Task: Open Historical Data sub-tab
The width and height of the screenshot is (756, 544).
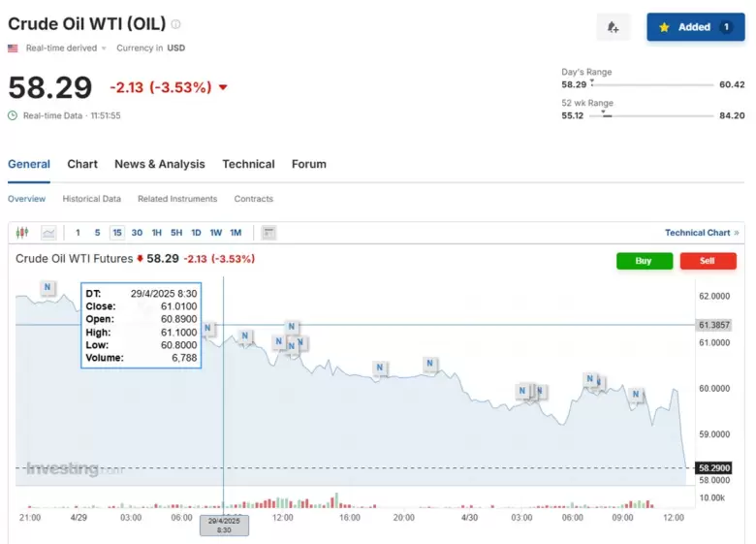Action: click(92, 199)
